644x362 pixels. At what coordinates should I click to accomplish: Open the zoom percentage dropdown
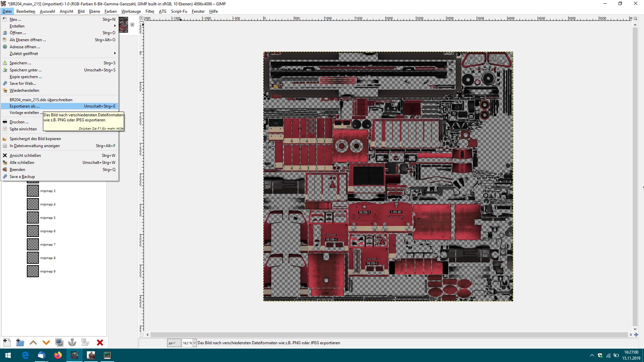[x=195, y=343]
